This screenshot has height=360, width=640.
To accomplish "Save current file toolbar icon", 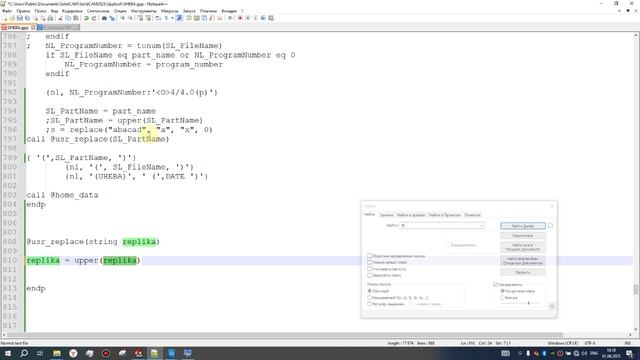I will pos(19,18).
